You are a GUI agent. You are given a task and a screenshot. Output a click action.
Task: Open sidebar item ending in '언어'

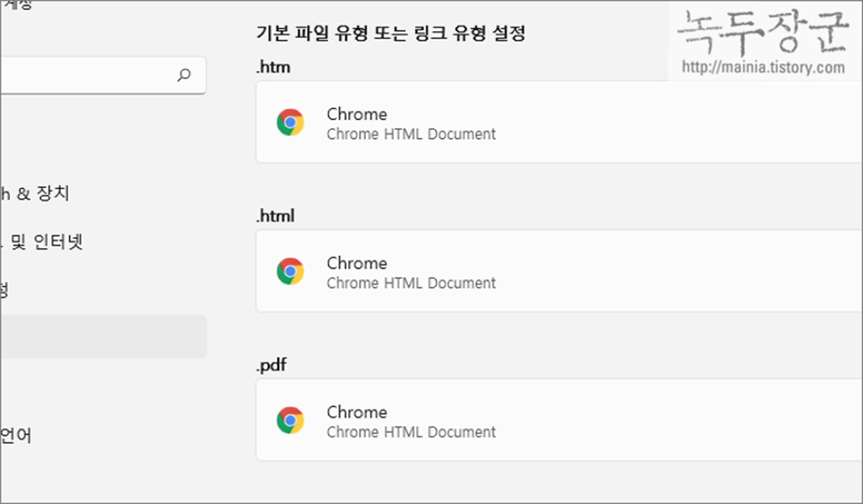[x=16, y=436]
